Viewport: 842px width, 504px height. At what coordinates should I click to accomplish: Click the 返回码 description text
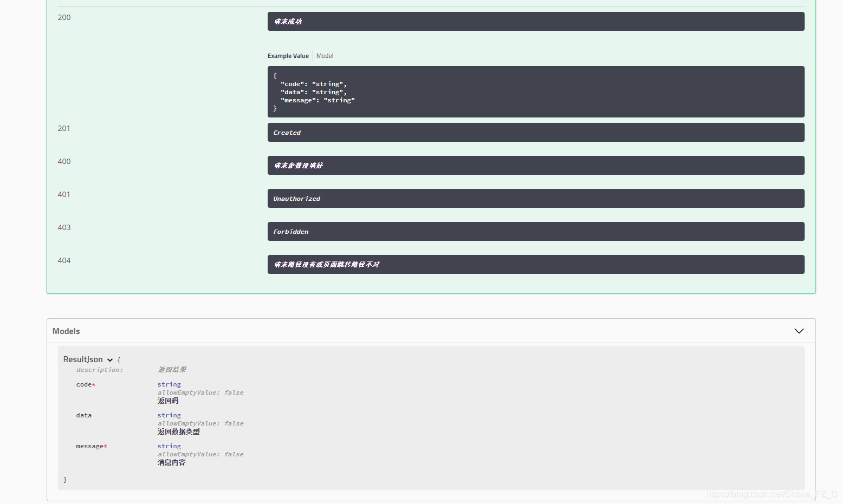click(x=168, y=401)
